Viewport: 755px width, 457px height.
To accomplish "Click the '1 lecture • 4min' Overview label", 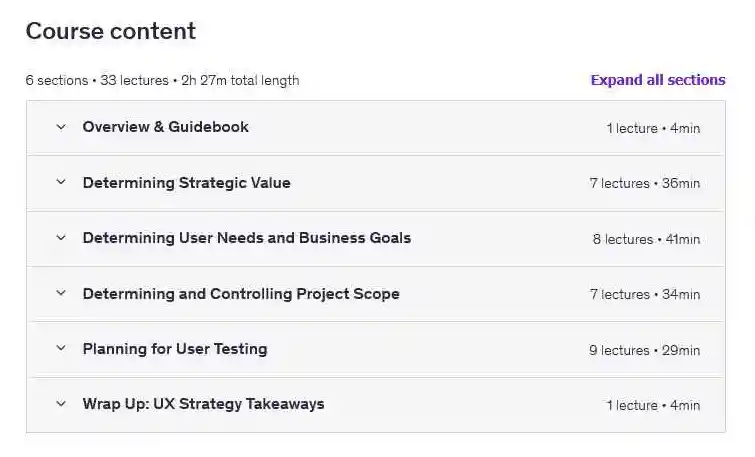I will coord(652,128).
